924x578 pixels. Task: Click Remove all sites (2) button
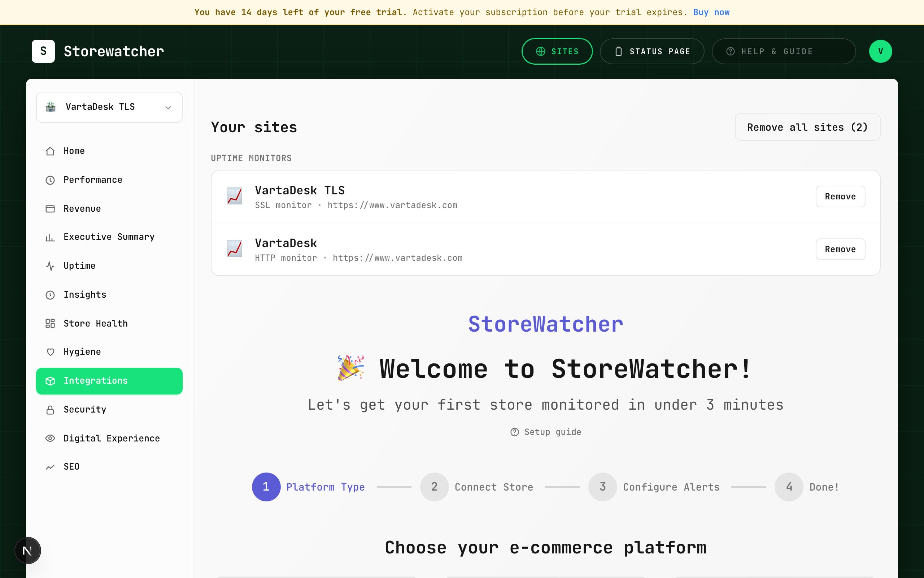(x=807, y=127)
